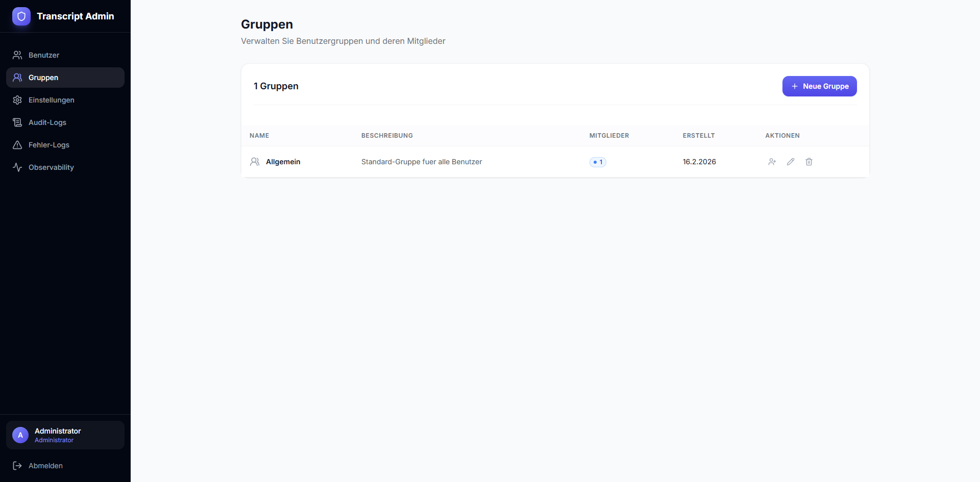Image resolution: width=980 pixels, height=482 pixels.
Task: Click the Fehler-Logs warning triangle icon
Action: pyautogui.click(x=17, y=145)
